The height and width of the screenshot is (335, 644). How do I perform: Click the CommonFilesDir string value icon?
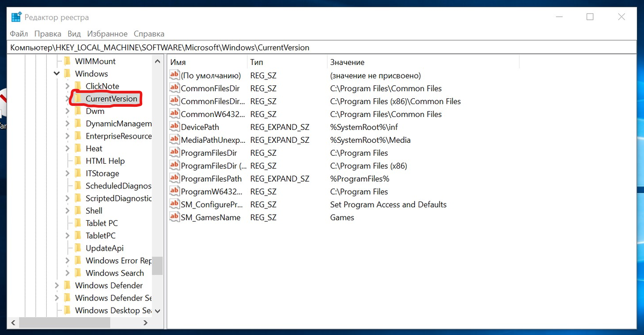tap(174, 88)
